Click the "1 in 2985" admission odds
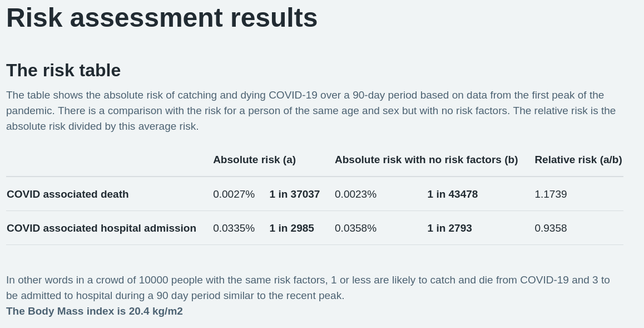Screen dimensions: 644x328 291,228
